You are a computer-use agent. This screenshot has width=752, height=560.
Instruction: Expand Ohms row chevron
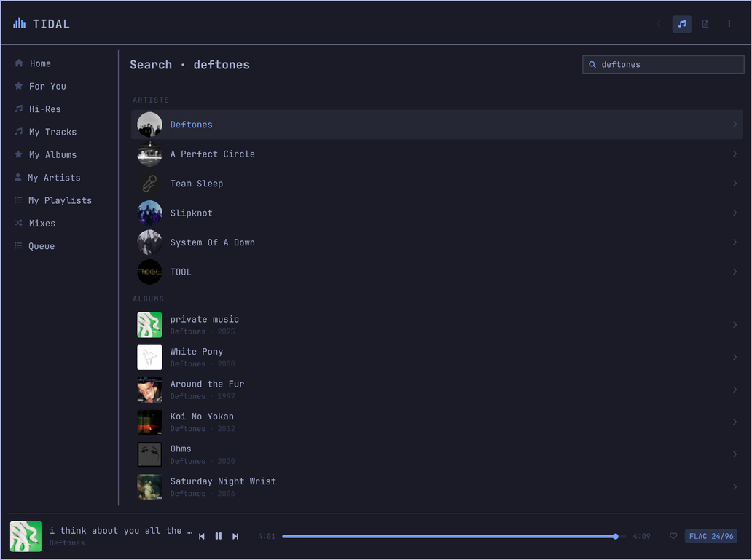click(x=735, y=454)
